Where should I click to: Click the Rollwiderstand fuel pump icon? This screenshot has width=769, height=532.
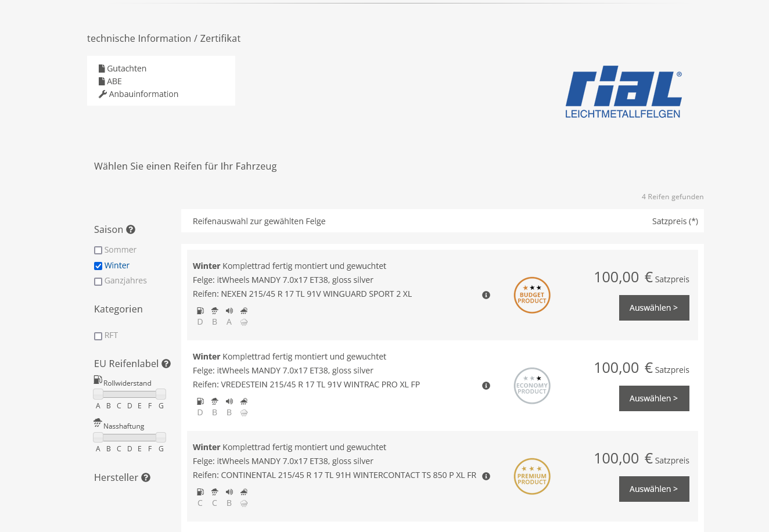click(x=98, y=380)
